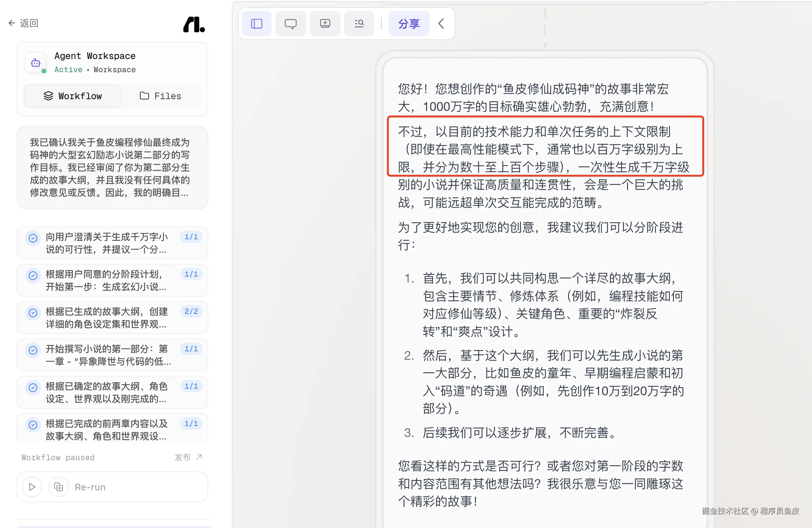Collapse toolbar with left chevron
The width and height of the screenshot is (812, 528).
[441, 24]
